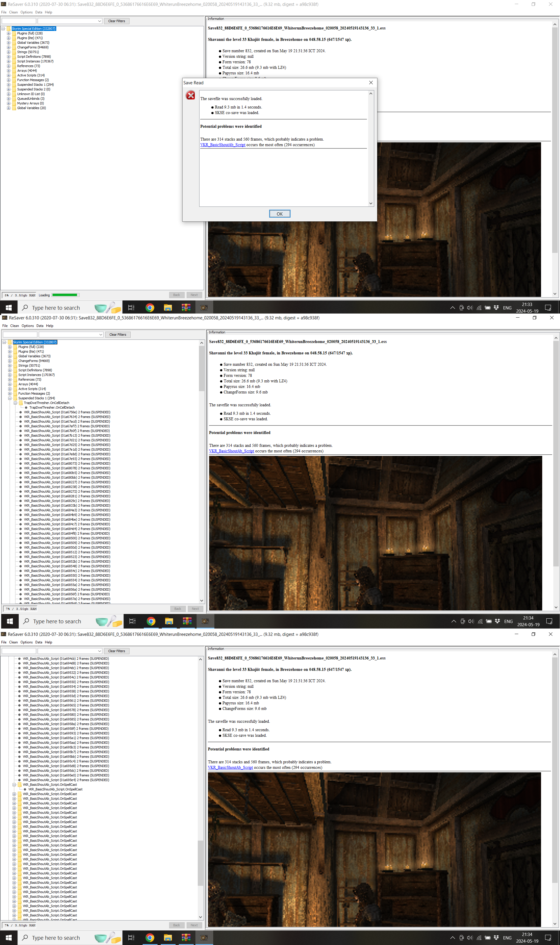Open the VKR_BasicShoutAb_Script link in the Save Read dialog

coord(223,145)
